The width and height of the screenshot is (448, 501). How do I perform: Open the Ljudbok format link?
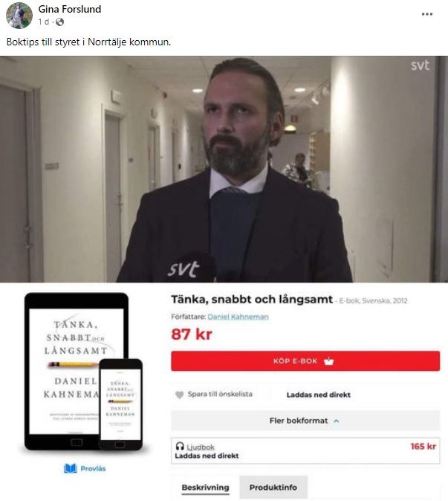[201, 447]
